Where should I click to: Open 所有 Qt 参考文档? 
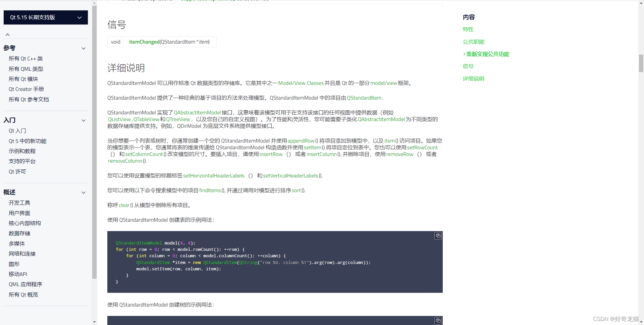(29, 99)
